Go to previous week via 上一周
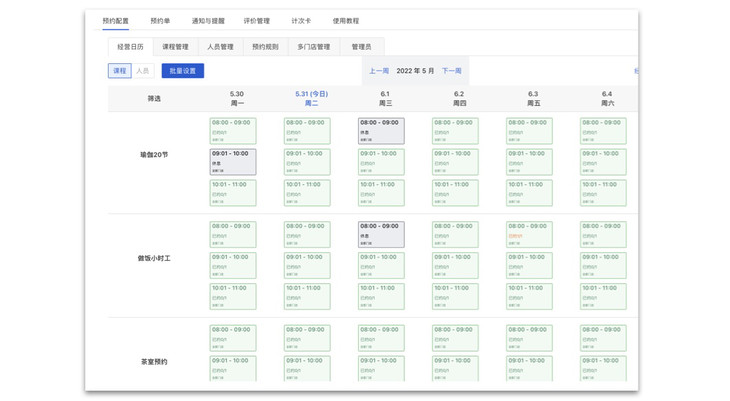730x401 pixels. tap(379, 71)
